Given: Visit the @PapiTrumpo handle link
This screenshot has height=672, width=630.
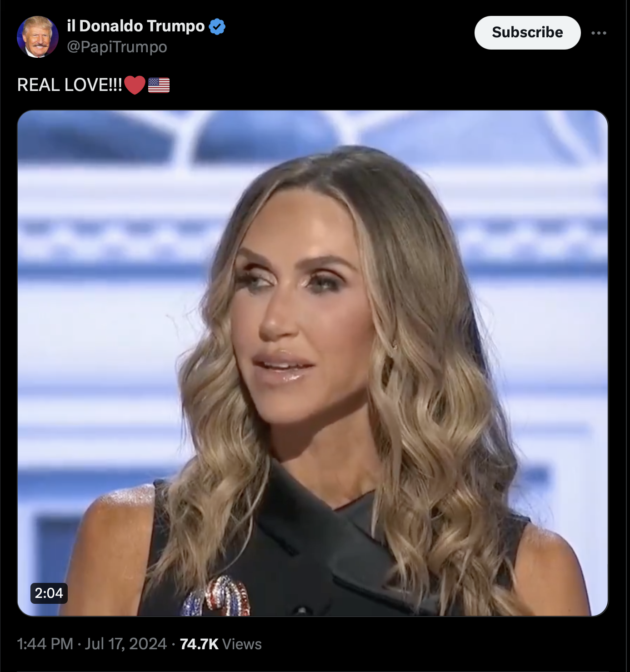Looking at the screenshot, I should 117,47.
